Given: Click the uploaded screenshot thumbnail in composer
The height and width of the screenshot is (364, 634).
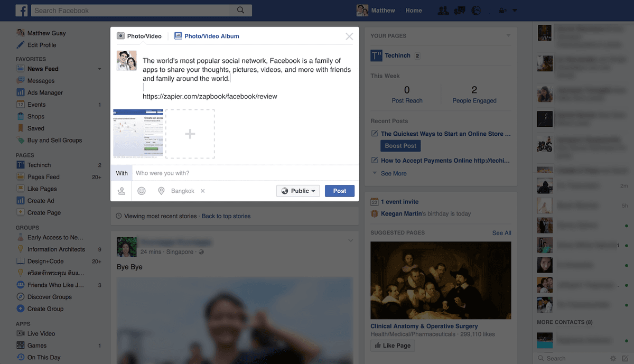Looking at the screenshot, I should tap(138, 134).
